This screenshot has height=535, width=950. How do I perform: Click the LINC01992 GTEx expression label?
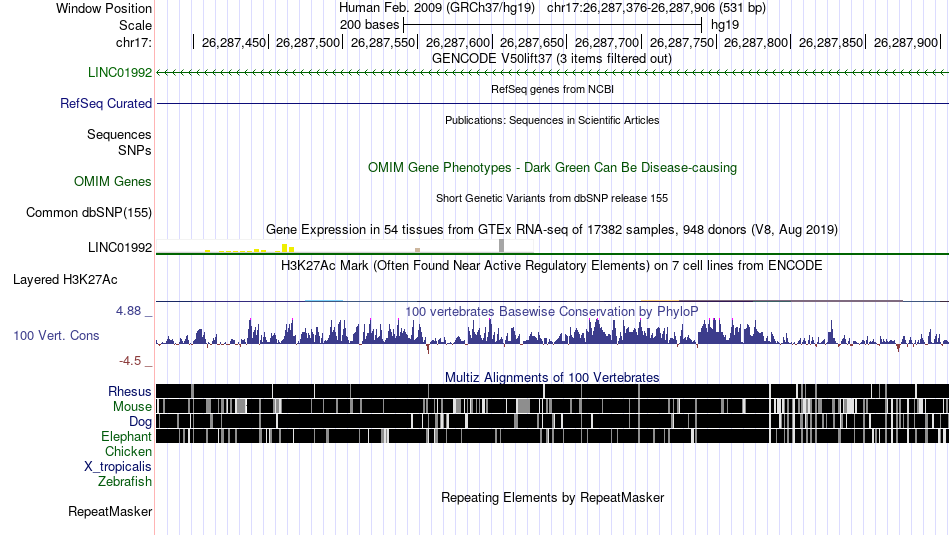point(120,247)
